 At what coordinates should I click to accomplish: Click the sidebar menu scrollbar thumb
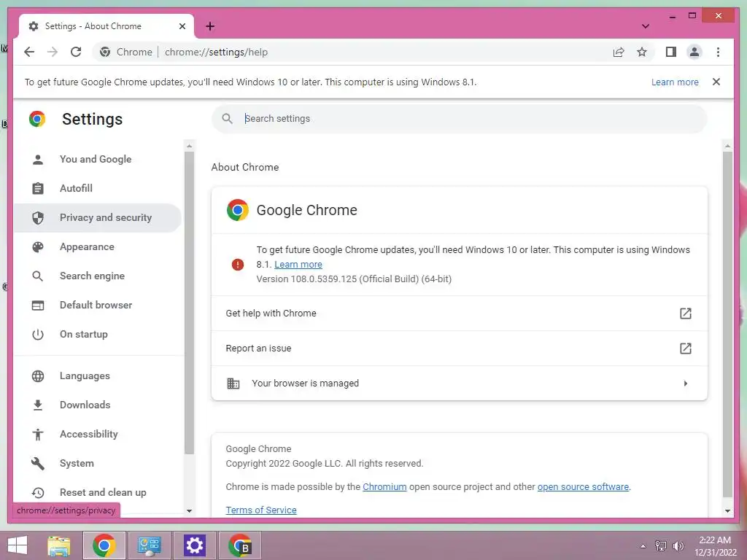(x=189, y=303)
